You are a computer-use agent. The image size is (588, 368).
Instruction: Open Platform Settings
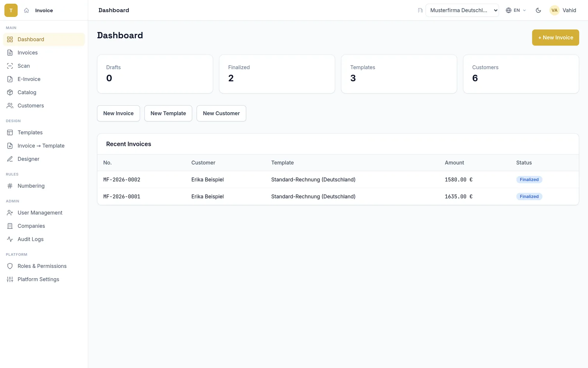(44, 279)
